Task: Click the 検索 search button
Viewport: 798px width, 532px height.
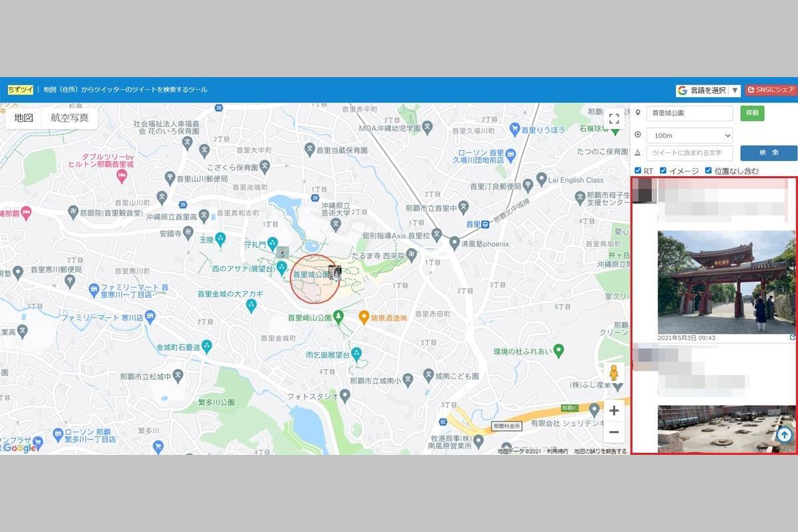Action: click(x=769, y=153)
